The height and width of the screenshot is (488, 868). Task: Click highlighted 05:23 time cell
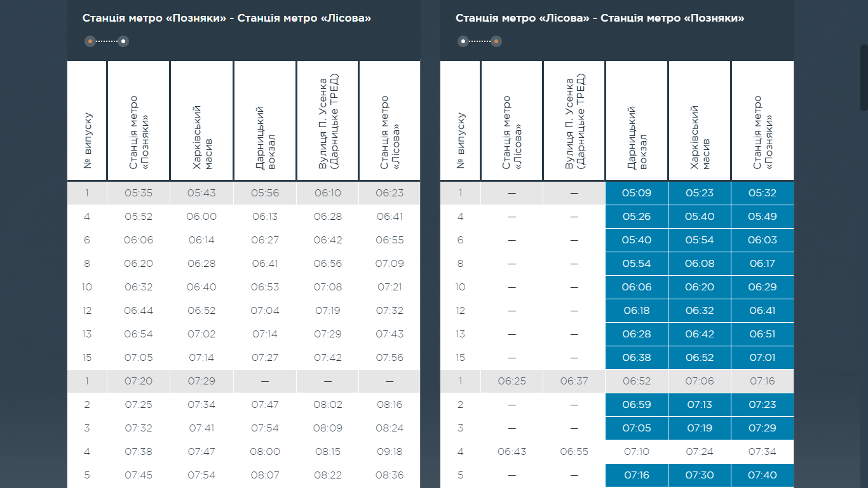[x=700, y=193]
